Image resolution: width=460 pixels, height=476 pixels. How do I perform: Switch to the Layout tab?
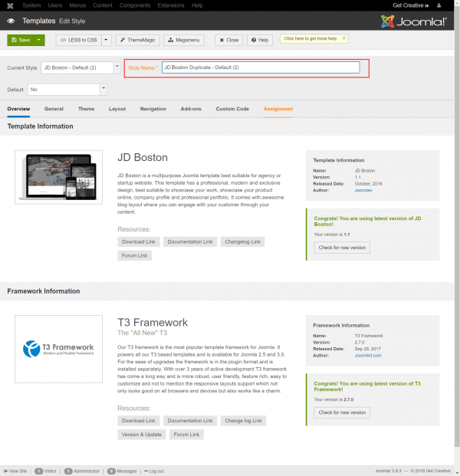[x=117, y=109]
